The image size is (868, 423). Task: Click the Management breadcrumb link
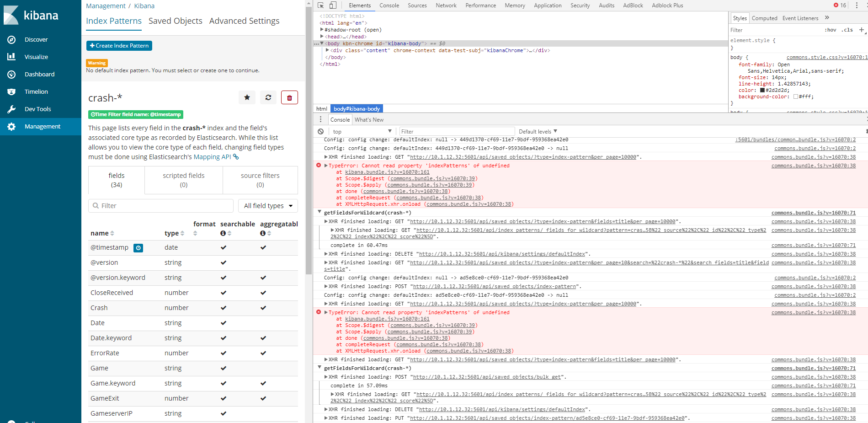[106, 6]
